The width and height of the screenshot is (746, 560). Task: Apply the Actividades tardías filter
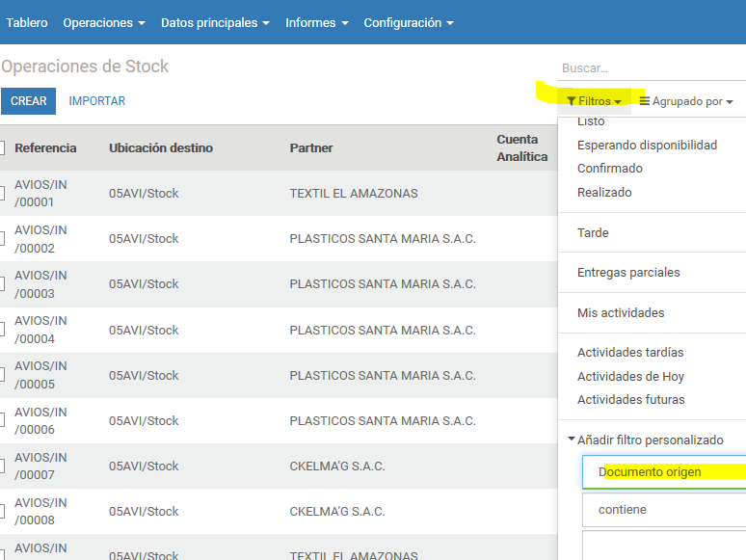630,353
